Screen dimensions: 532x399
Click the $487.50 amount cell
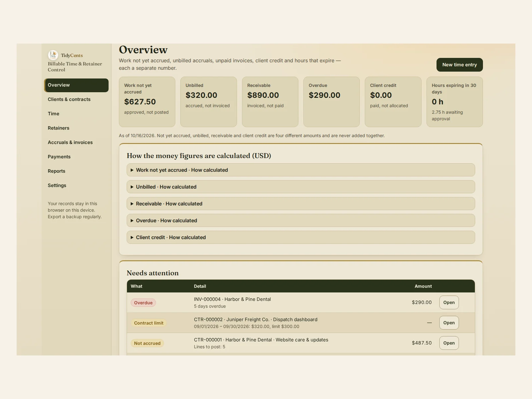tap(422, 343)
